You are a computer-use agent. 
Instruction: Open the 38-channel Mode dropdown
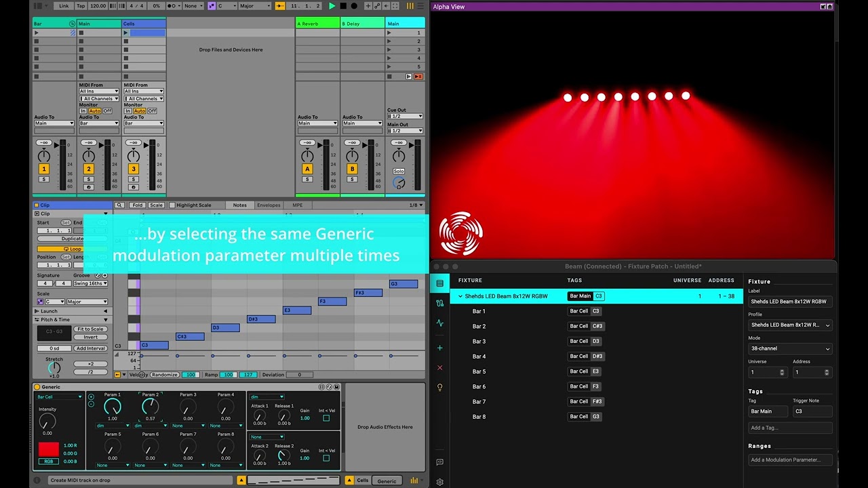pyautogui.click(x=790, y=348)
